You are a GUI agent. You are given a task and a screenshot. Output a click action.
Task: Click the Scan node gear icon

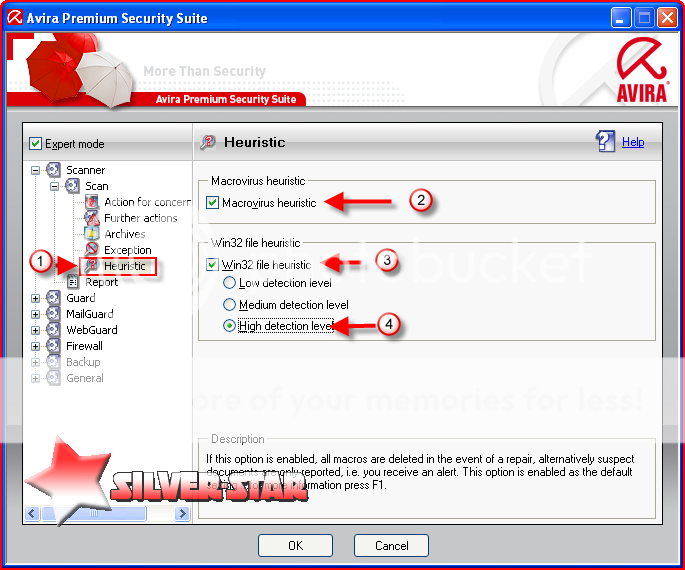(x=73, y=186)
